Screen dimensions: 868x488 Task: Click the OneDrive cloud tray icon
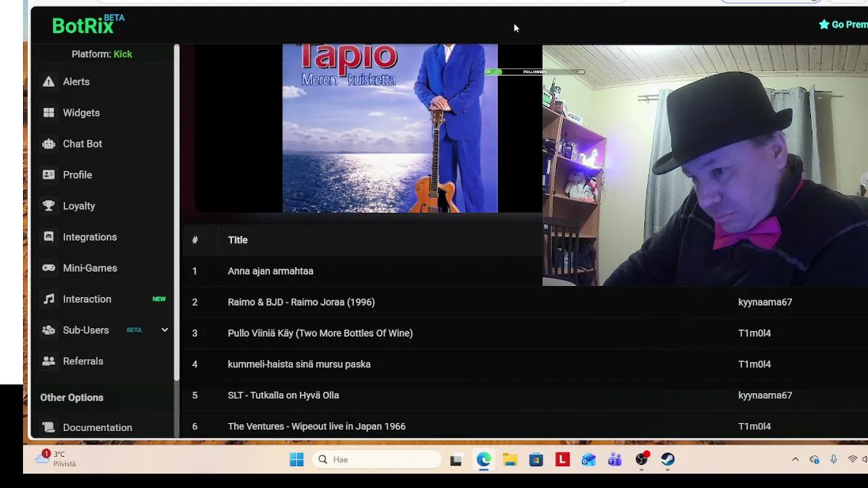click(814, 460)
